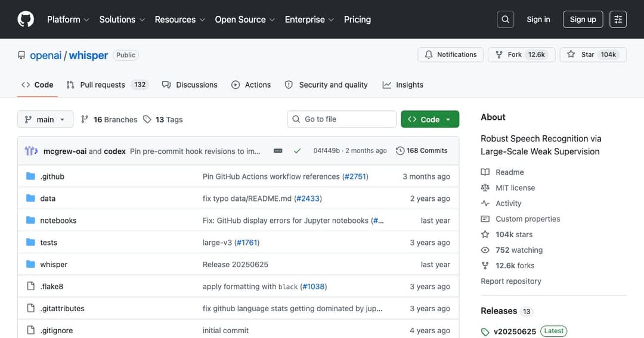Screen dimensions: 644x338
Task: Open commit hash 04f449b
Action: (327, 151)
